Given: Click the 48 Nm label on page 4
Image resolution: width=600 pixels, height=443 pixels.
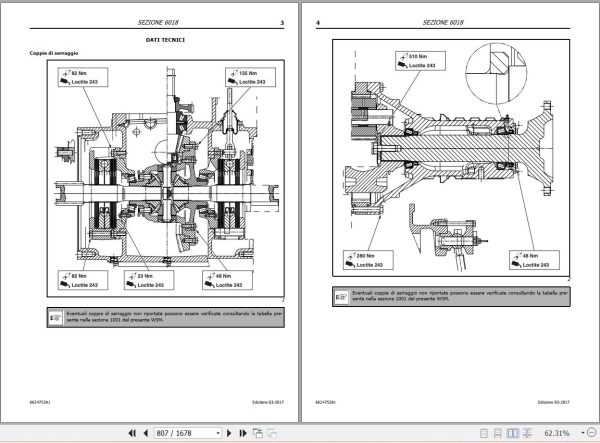Looking at the screenshot, I should 534,260.
